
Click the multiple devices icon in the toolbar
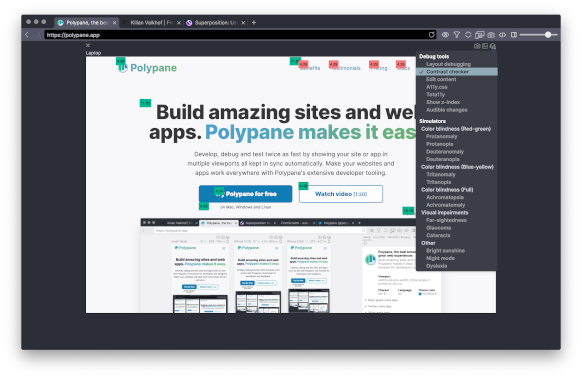[x=480, y=35]
